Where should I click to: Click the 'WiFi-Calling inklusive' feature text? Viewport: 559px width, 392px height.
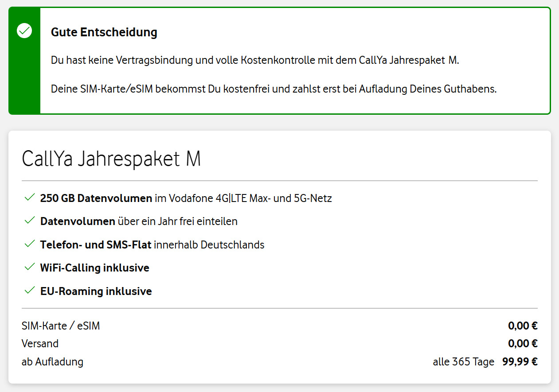click(94, 268)
